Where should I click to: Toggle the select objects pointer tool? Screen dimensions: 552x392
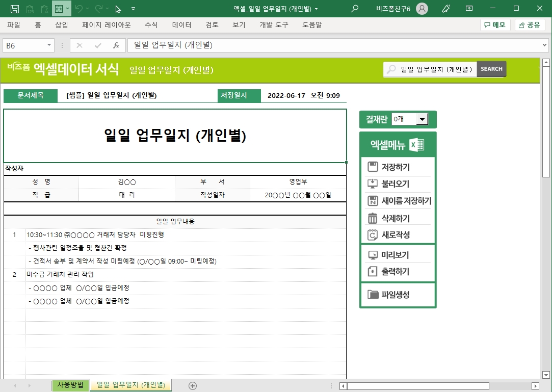(118, 9)
